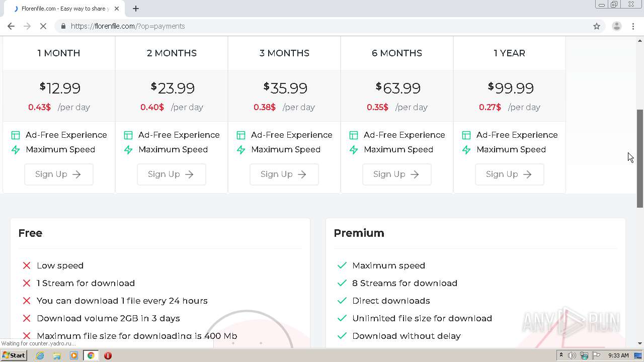
Task: Open Chrome three-dot menu
Action: pyautogui.click(x=633, y=26)
